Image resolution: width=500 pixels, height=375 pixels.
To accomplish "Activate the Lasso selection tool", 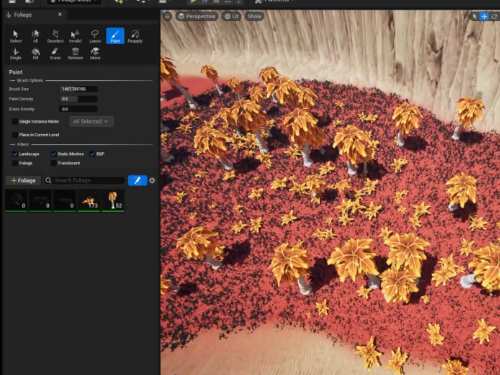I will coord(95,36).
